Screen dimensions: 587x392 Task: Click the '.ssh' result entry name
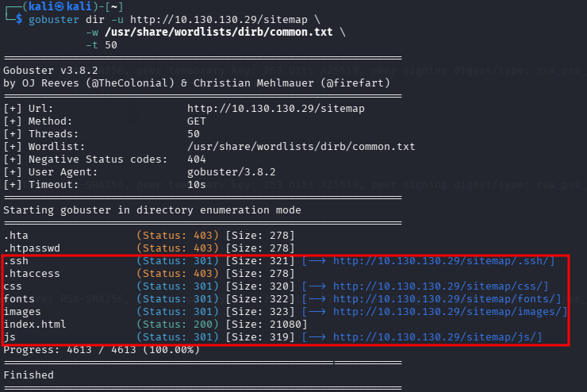(x=16, y=261)
